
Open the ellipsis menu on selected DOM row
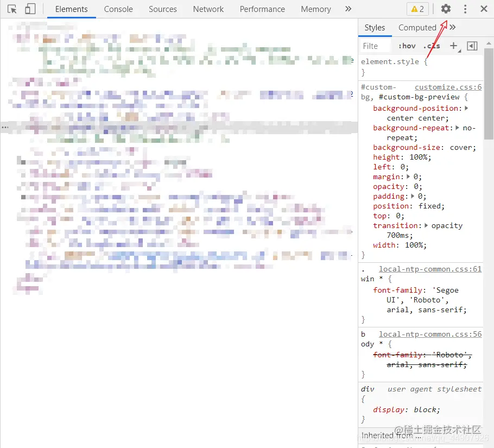click(5, 127)
